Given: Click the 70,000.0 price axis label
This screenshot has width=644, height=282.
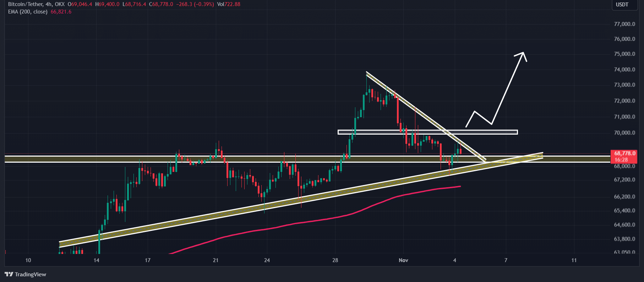Looking at the screenshot, I should point(624,133).
